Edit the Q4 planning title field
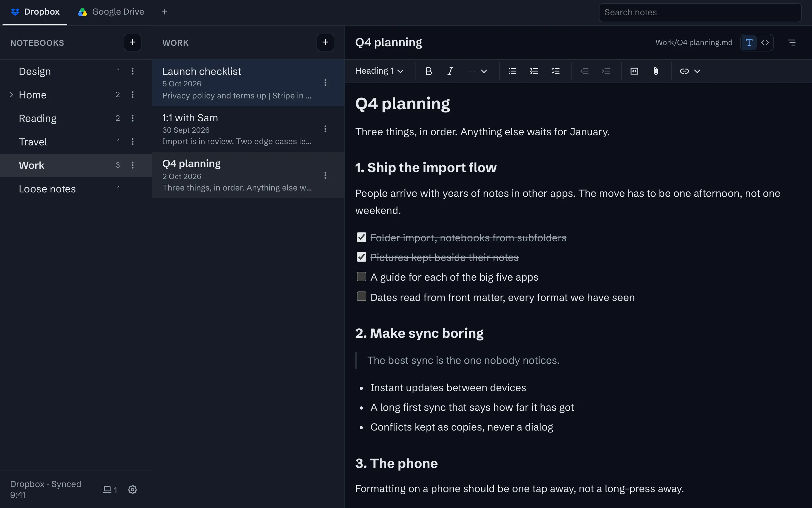 389,43
